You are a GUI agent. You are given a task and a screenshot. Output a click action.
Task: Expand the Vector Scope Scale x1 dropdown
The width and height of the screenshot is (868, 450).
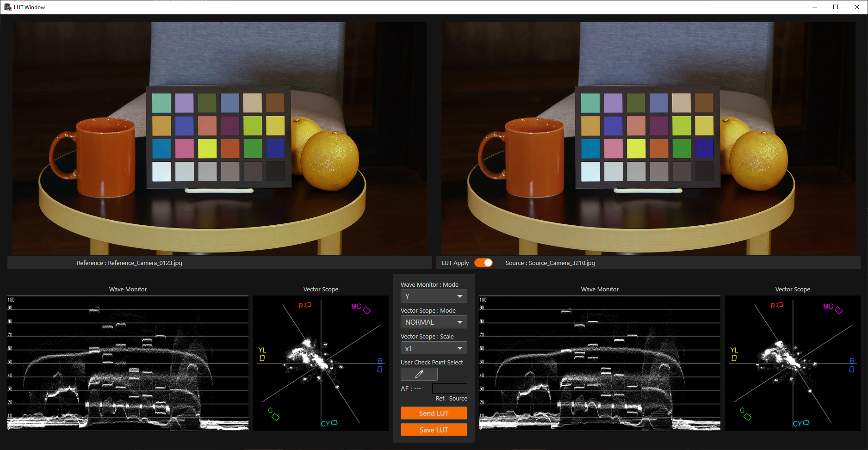pyautogui.click(x=434, y=348)
